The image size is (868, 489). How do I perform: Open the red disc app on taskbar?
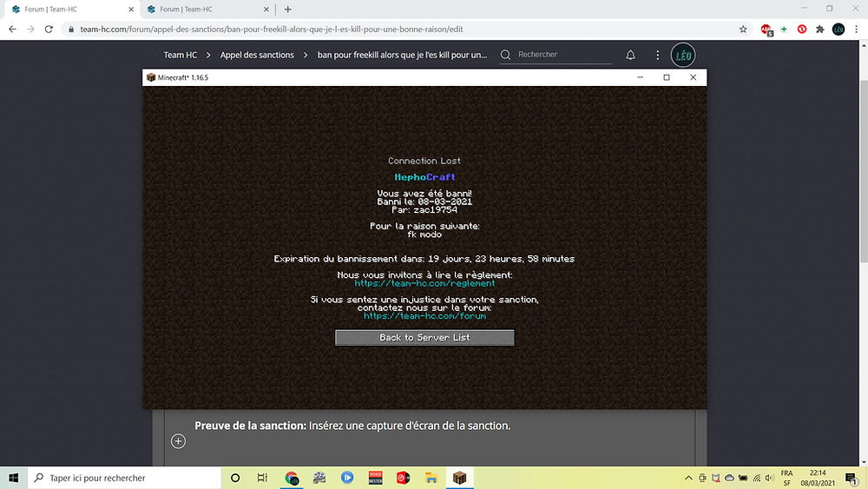point(403,478)
